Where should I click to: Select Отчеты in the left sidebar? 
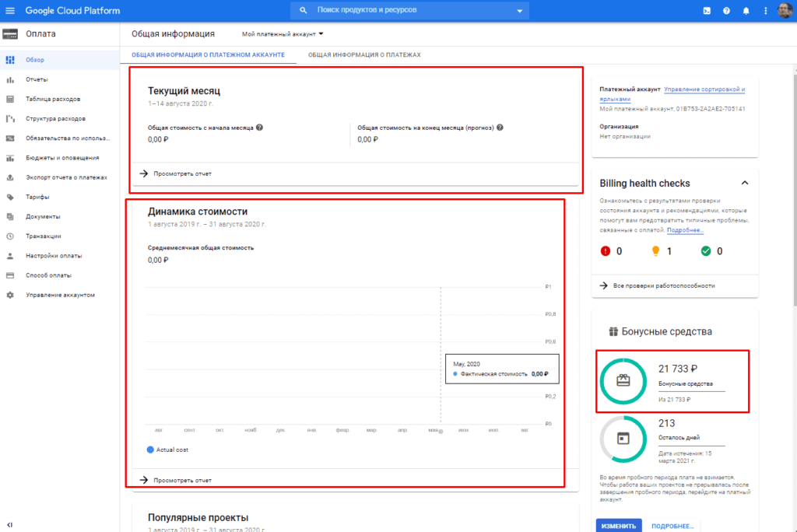pyautogui.click(x=37, y=79)
